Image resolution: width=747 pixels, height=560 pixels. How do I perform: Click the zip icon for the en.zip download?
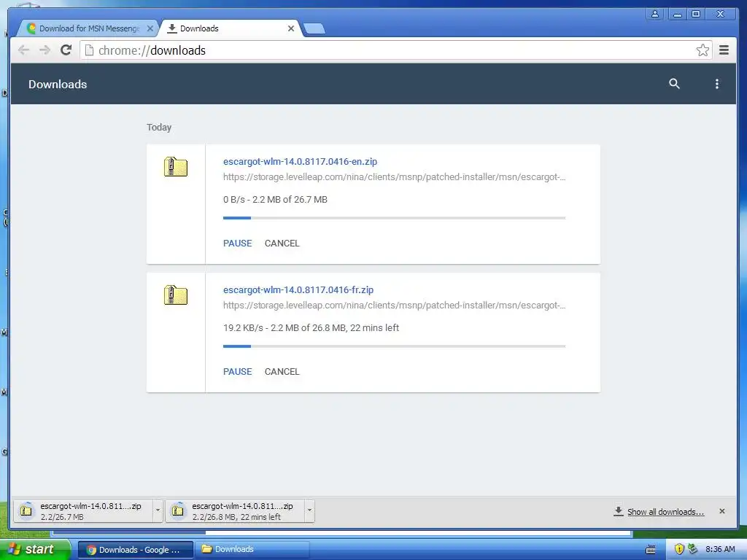(176, 167)
